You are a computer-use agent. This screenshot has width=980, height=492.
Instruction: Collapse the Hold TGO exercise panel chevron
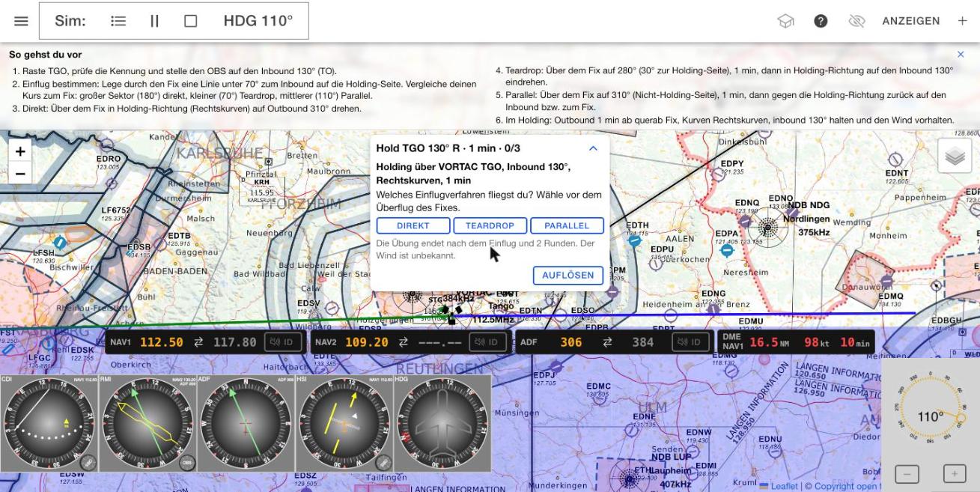point(593,148)
